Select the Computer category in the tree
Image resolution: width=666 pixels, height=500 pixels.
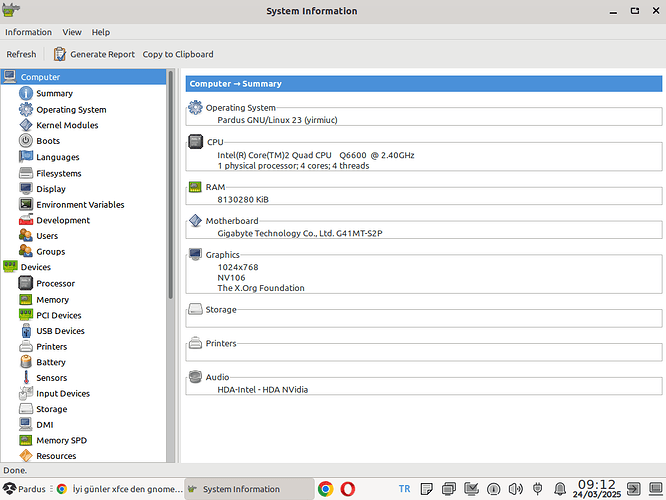click(x=83, y=77)
